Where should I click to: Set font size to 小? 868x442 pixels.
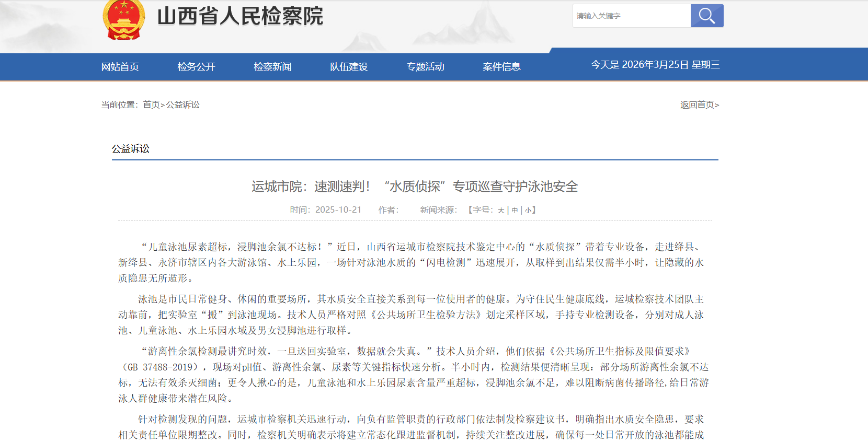528,210
